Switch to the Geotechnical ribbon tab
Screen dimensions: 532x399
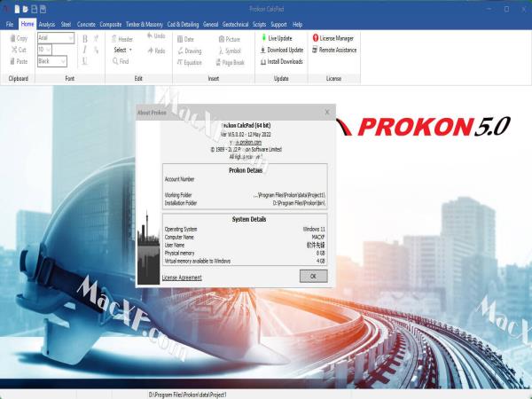[236, 25]
